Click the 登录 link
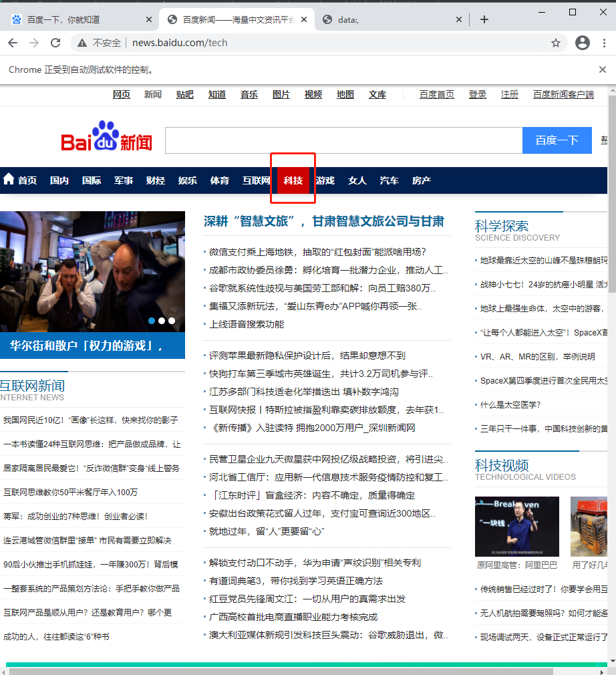Screen dimensions: 616x675 [478, 94]
